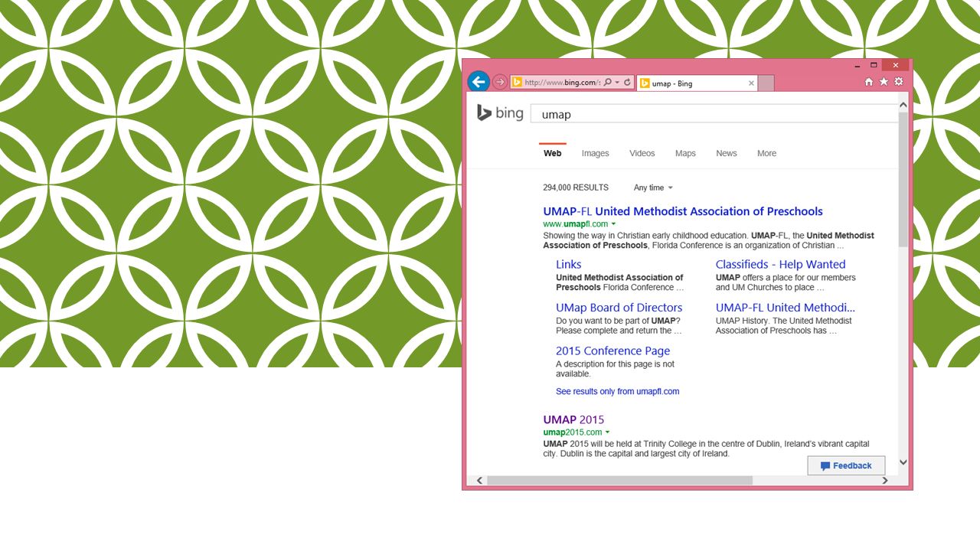Click horizontal scrollbar right arrow
Viewport: 980px width, 551px height.
tap(885, 481)
